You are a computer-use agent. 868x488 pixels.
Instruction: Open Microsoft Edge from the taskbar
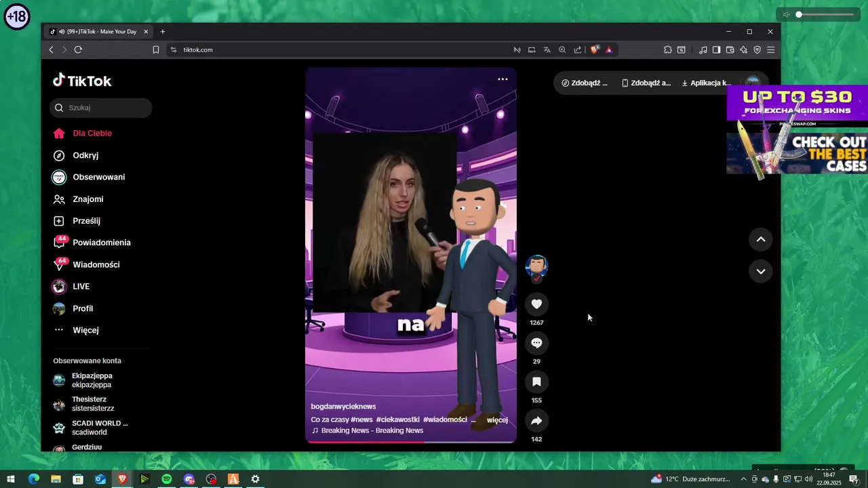[33, 479]
